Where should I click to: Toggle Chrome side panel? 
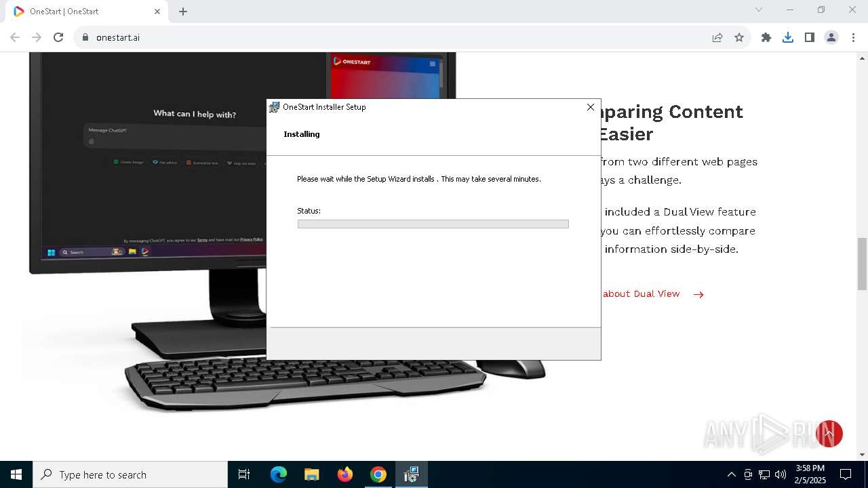tap(810, 37)
